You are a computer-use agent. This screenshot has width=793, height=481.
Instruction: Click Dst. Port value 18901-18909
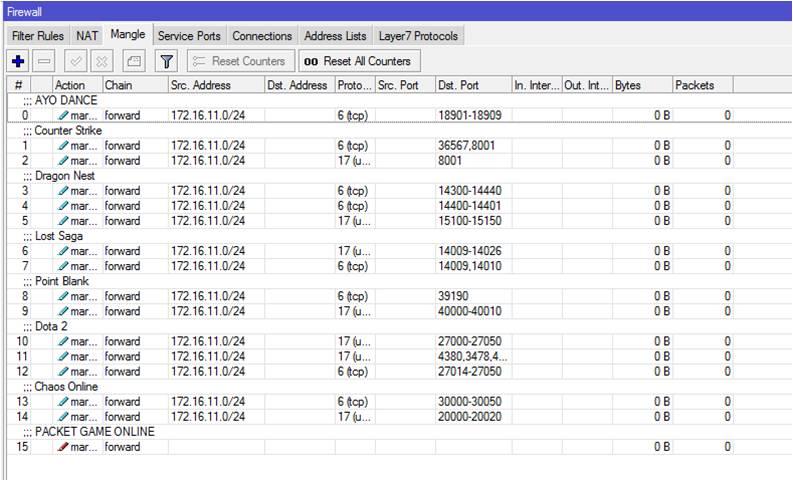470,115
